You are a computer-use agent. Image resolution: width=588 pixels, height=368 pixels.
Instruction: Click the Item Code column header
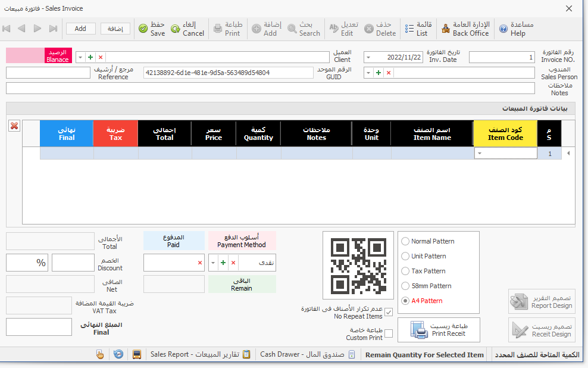click(505, 133)
